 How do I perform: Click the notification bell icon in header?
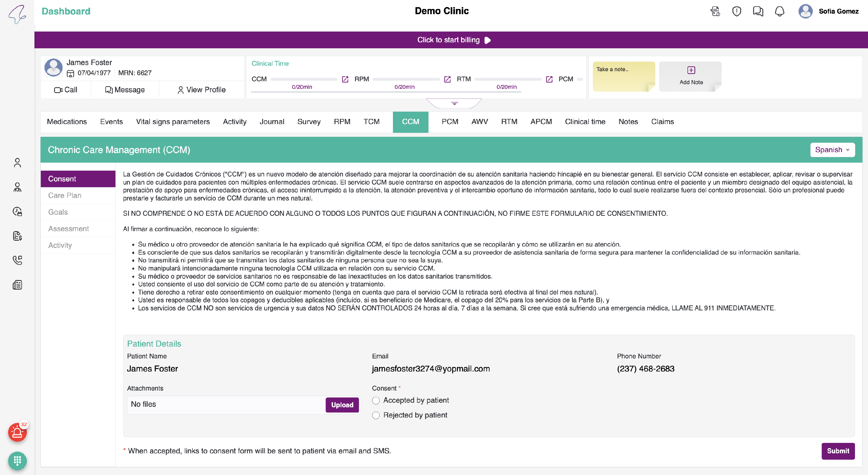[x=779, y=12]
